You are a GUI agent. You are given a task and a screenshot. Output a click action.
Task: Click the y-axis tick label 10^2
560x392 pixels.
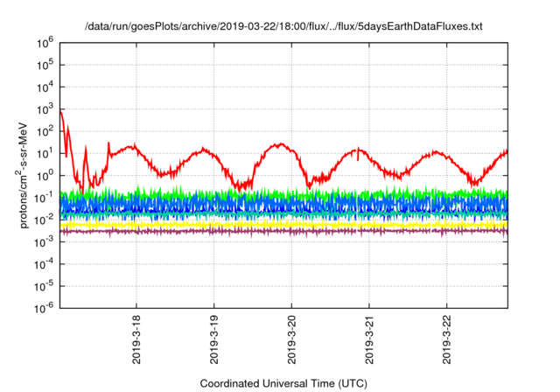pos(45,131)
